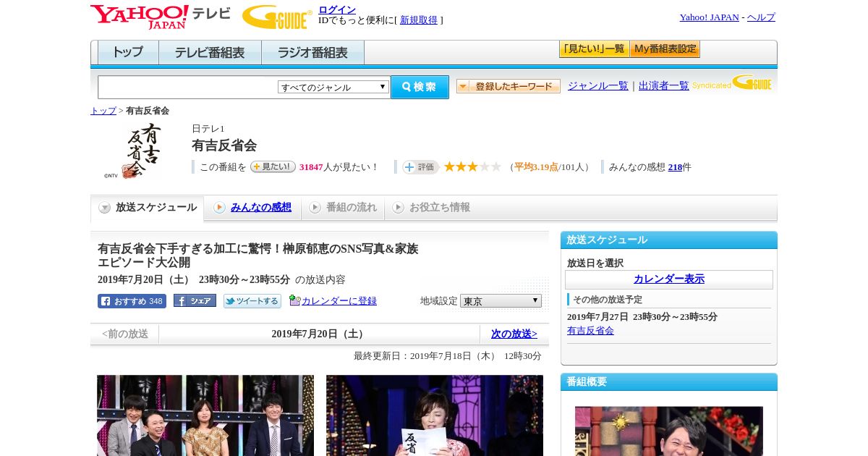Image resolution: width=868 pixels, height=456 pixels.
Task: Open My番組表設定 button
Action: pos(665,49)
